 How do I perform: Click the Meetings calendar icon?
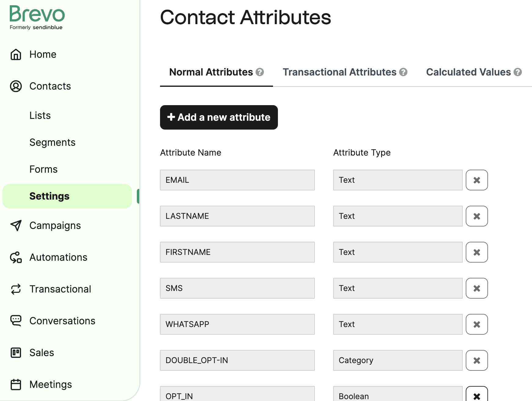click(x=16, y=384)
